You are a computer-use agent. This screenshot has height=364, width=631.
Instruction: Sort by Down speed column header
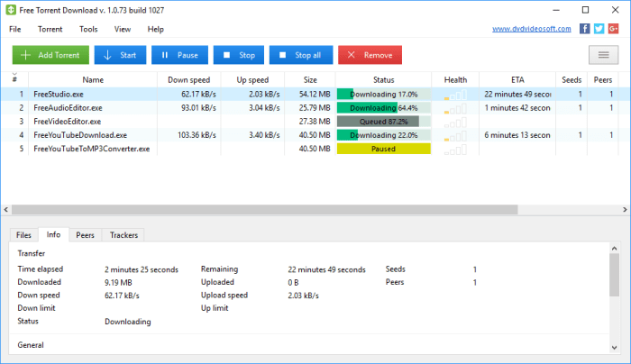pyautogui.click(x=188, y=79)
